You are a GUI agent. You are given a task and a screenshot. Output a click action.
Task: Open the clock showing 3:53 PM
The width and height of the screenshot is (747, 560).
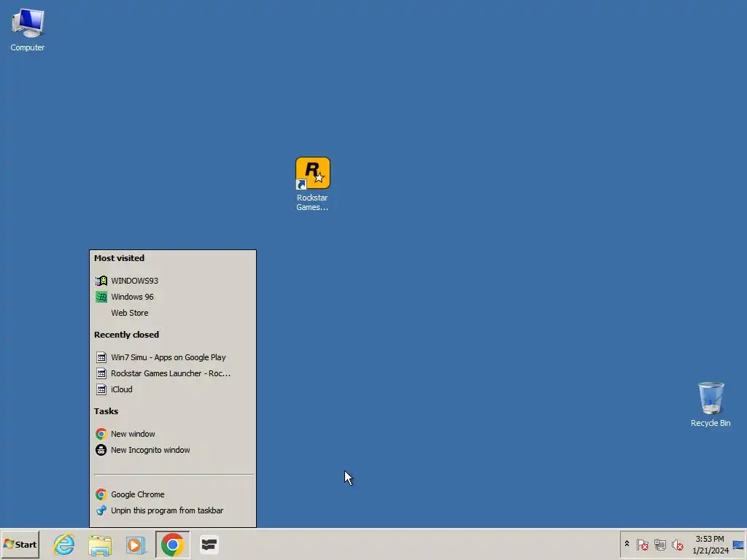pyautogui.click(x=710, y=544)
